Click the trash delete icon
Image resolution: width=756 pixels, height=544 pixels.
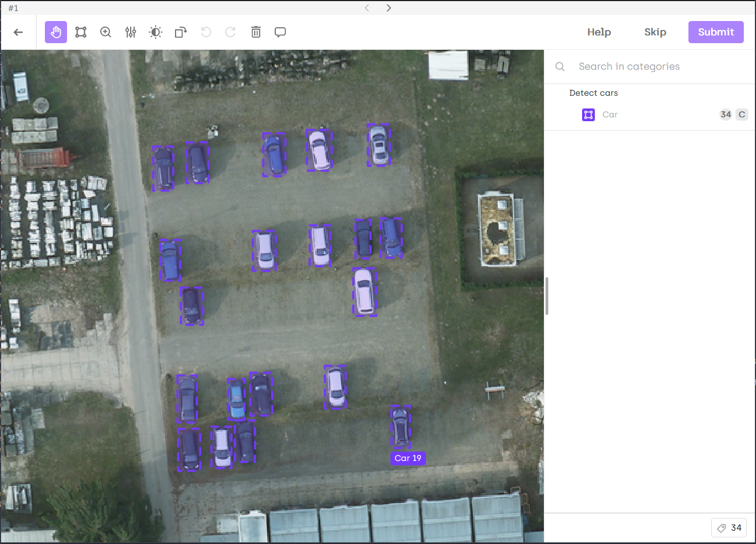[256, 32]
